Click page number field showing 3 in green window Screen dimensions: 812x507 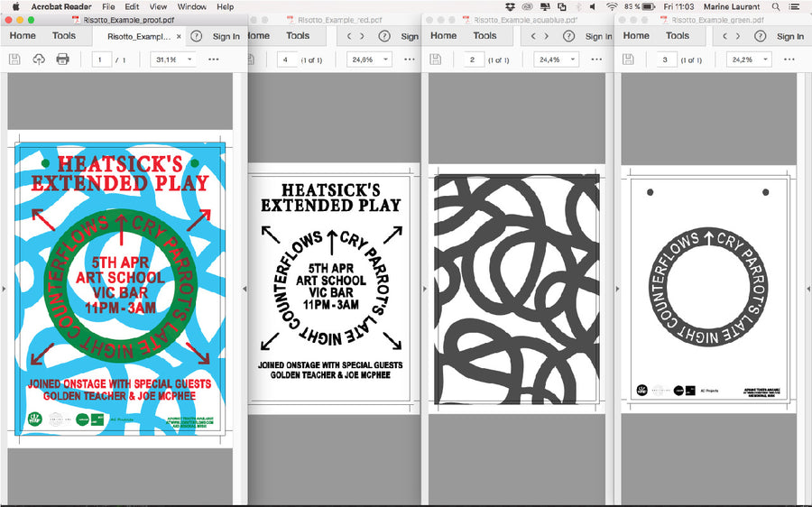[x=666, y=60]
